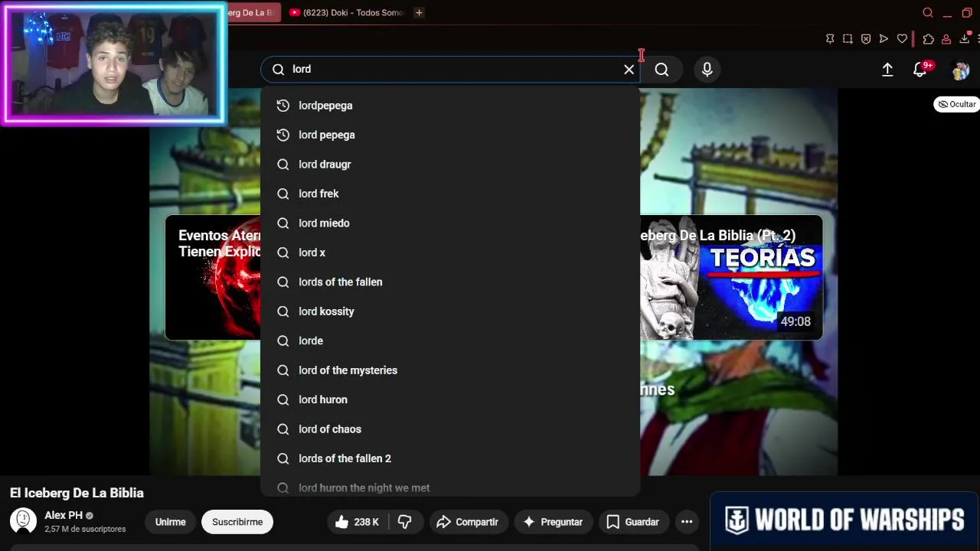Open the browser downloads icon

[964, 39]
